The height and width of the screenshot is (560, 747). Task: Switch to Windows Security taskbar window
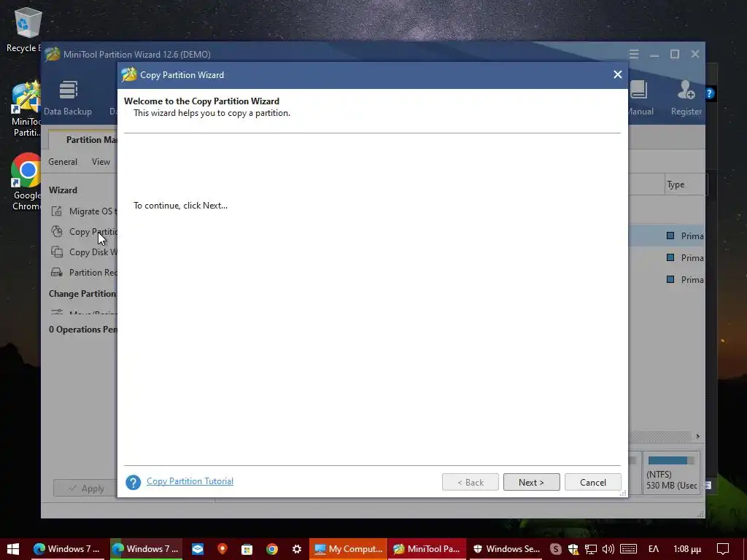coord(506,549)
